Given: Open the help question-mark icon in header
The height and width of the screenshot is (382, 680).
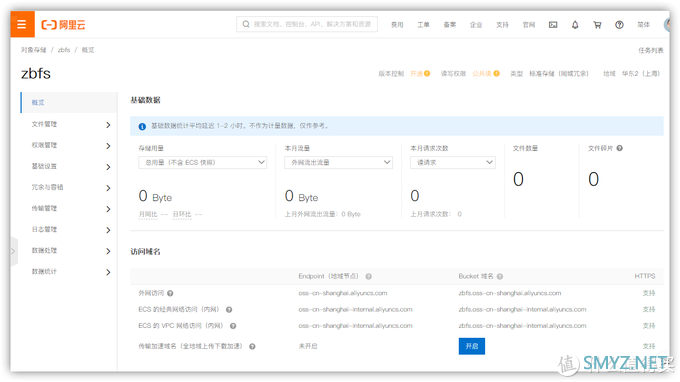Looking at the screenshot, I should pos(619,25).
